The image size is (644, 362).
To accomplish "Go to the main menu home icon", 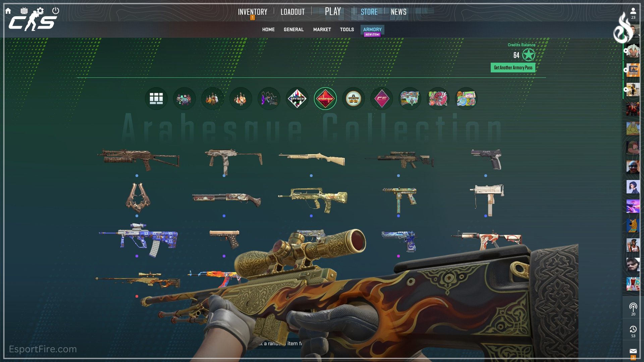I will point(8,11).
